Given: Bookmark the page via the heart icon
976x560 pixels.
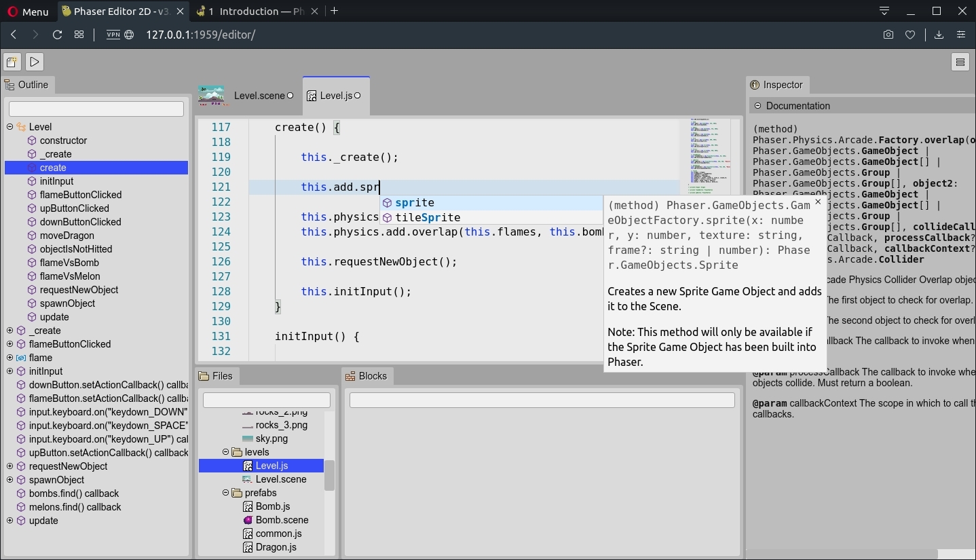Looking at the screenshot, I should click(911, 35).
